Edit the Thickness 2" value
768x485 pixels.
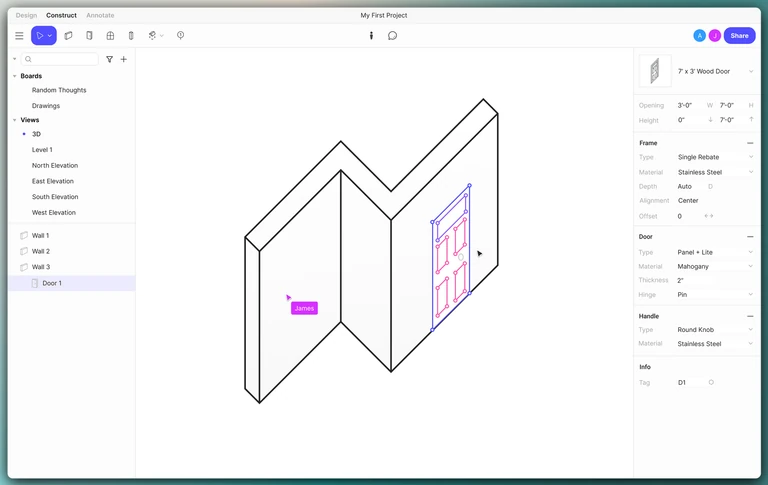coord(680,281)
